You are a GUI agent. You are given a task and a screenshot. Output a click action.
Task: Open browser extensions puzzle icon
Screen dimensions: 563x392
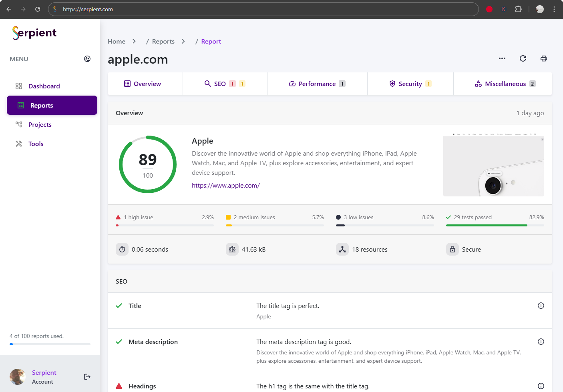[x=518, y=9]
